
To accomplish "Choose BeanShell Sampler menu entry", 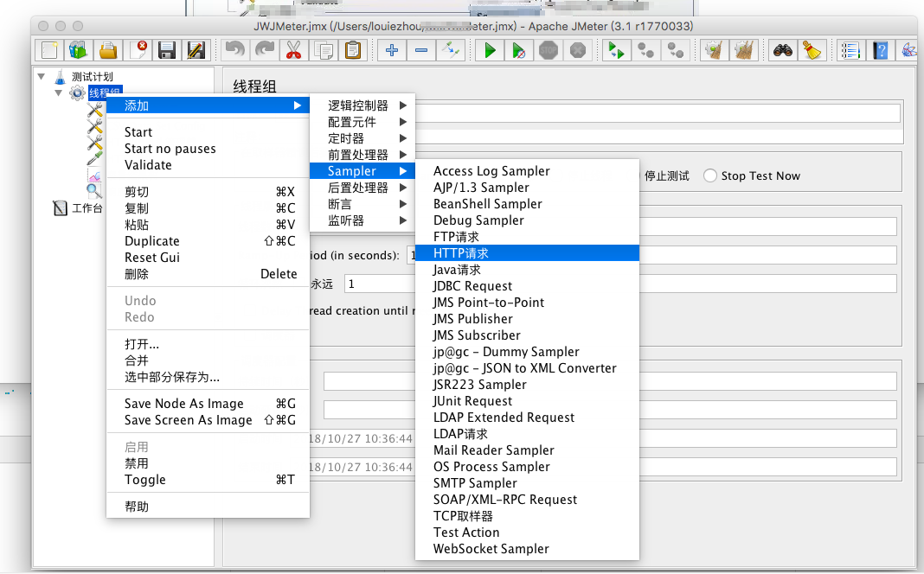I will (528, 204).
